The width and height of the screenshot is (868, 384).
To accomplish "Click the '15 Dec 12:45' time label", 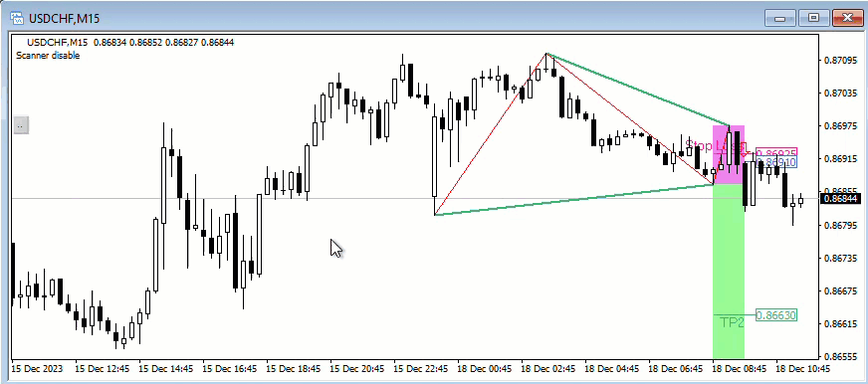I will [103, 368].
